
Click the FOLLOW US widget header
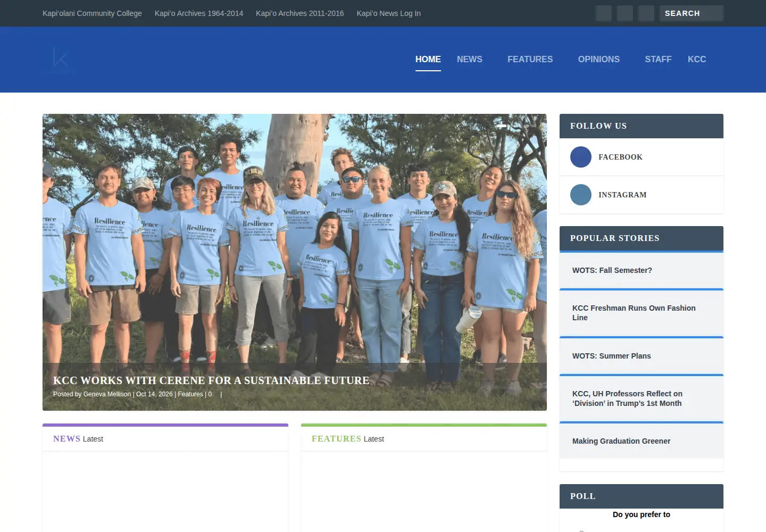tap(642, 126)
